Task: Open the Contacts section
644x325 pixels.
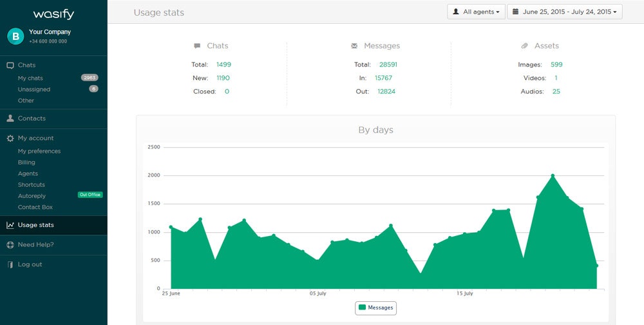Action: pyautogui.click(x=32, y=119)
